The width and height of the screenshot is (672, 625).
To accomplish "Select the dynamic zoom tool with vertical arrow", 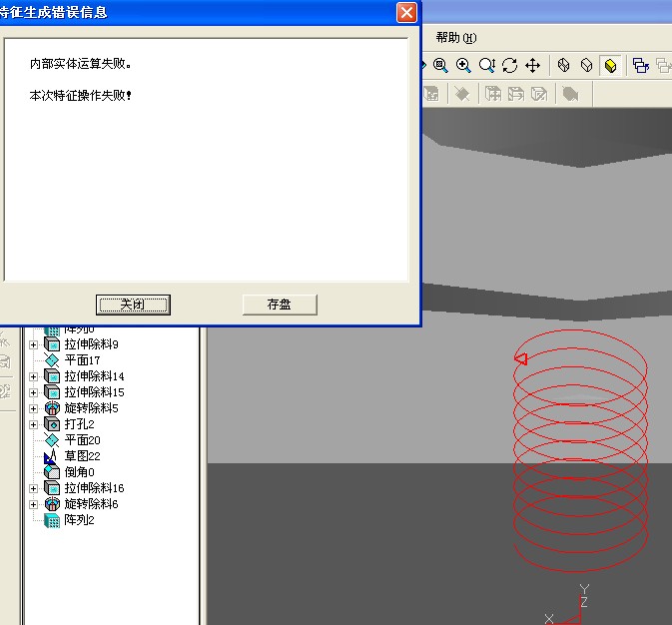I will click(x=487, y=66).
